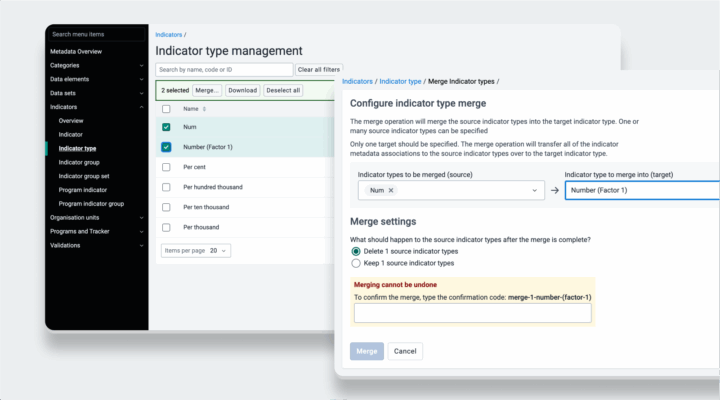
Task: Click the Per cent row name
Action: coord(194,167)
